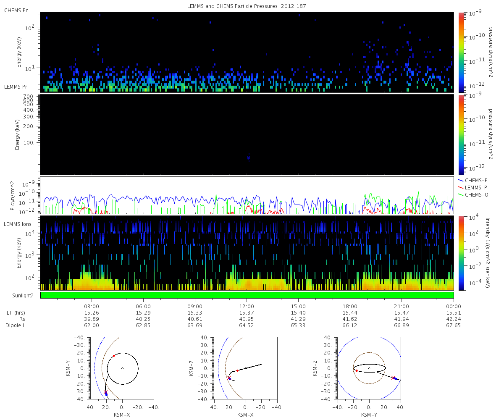504x420 pixels.
Task: Click the LEMMS pressure color bar
Action: point(461,134)
